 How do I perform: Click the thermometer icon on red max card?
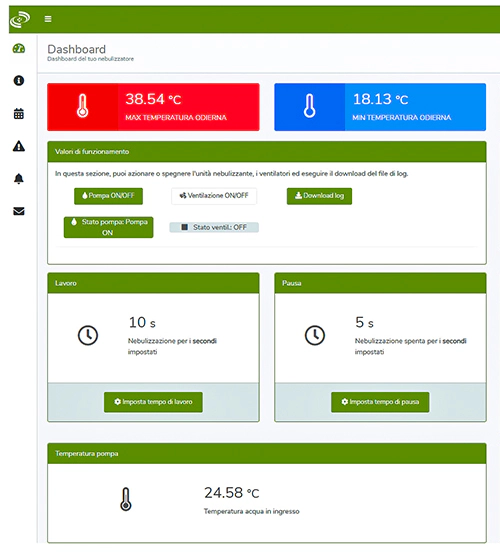(82, 106)
